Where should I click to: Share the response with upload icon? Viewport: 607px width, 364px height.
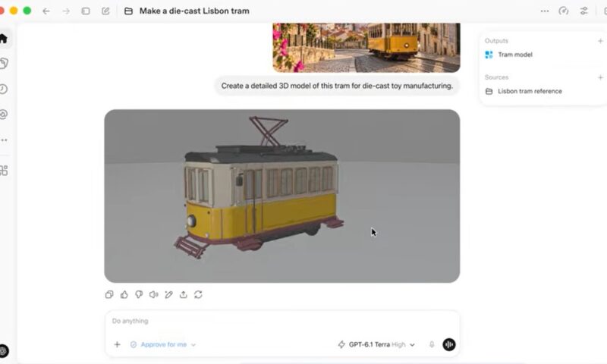183,295
